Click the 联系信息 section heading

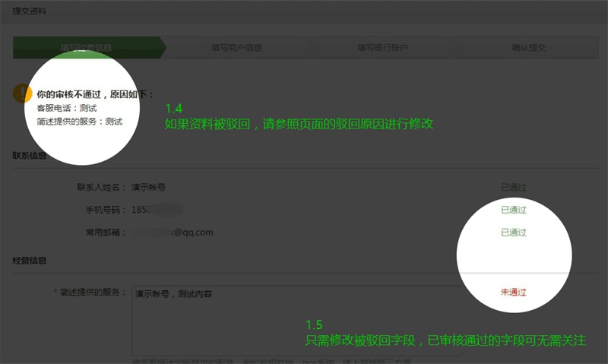click(x=30, y=156)
